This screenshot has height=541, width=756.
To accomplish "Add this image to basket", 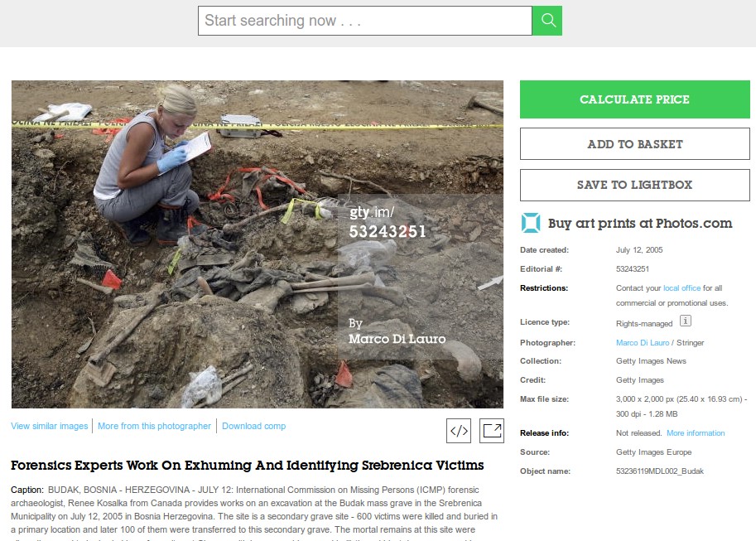I will point(633,142).
